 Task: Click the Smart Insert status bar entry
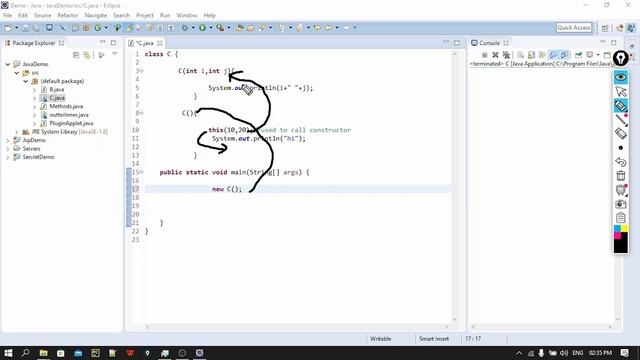(433, 339)
